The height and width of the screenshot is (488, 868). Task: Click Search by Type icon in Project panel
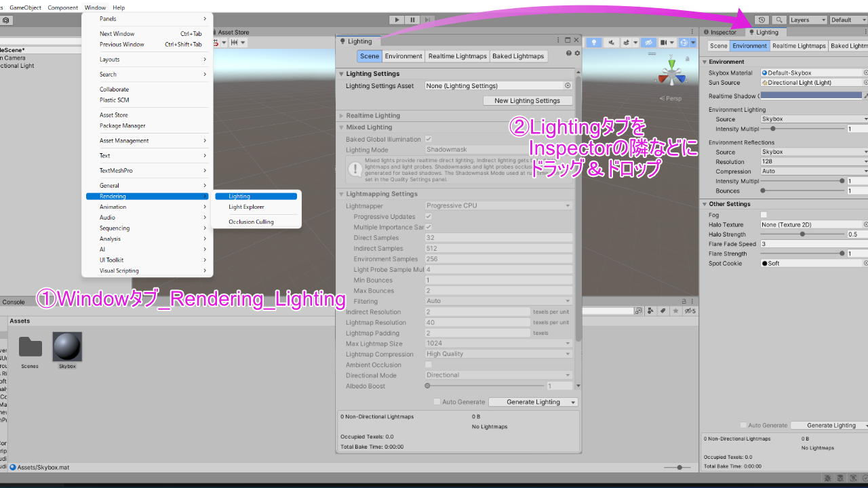pyautogui.click(x=650, y=310)
